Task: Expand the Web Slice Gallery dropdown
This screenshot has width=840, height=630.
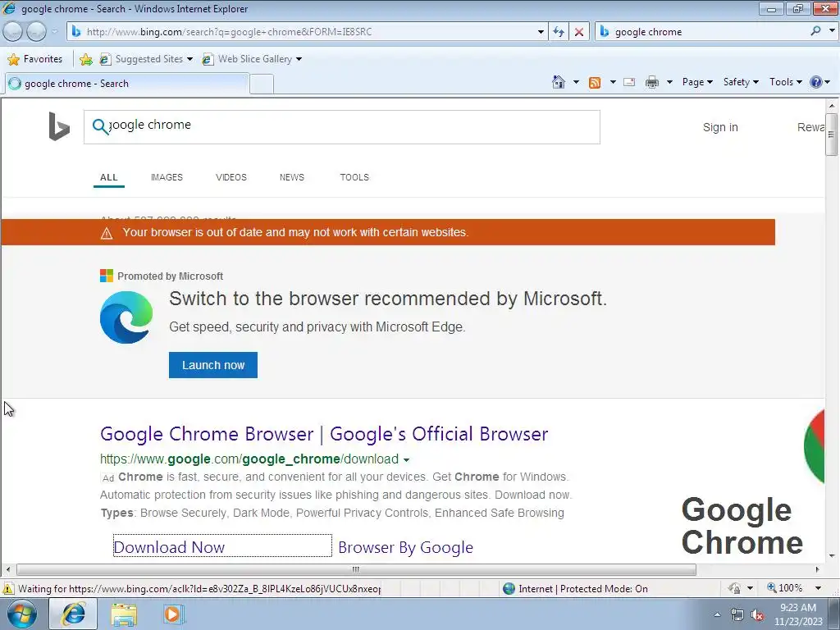Action: pyautogui.click(x=299, y=59)
